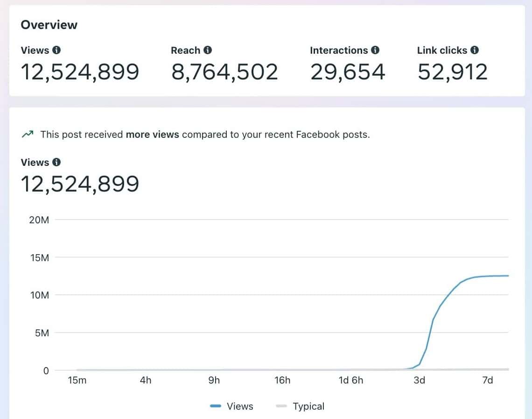Click the gray Typical legend swatch

(281, 406)
